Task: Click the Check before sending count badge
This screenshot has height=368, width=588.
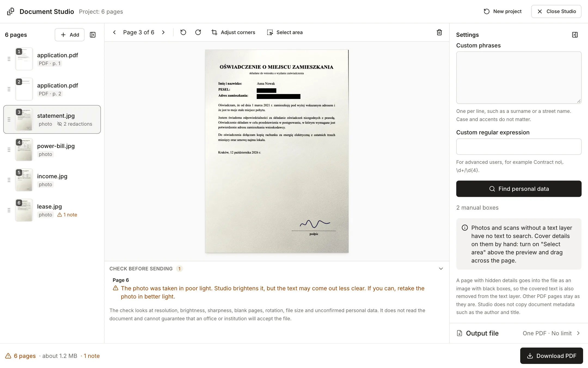Action: tap(179, 269)
